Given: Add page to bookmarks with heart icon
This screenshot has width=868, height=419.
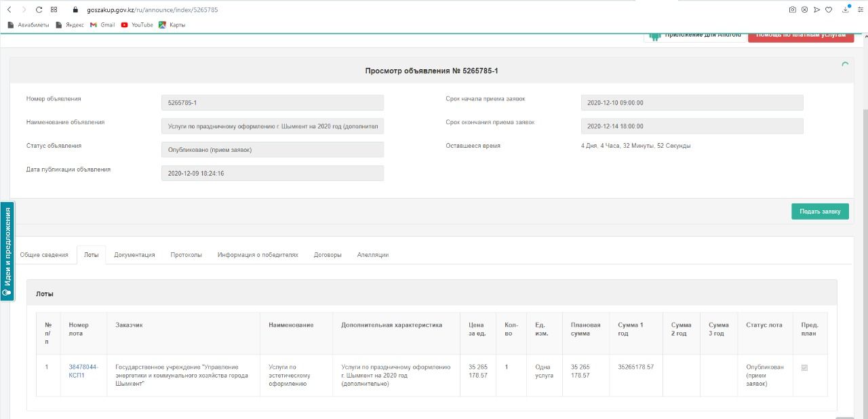Looking at the screenshot, I should click(x=829, y=10).
